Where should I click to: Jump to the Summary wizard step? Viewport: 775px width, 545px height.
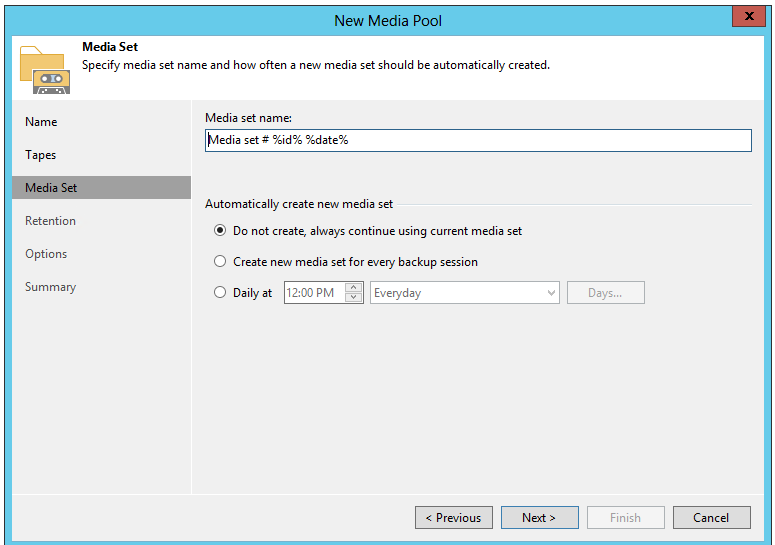[50, 287]
